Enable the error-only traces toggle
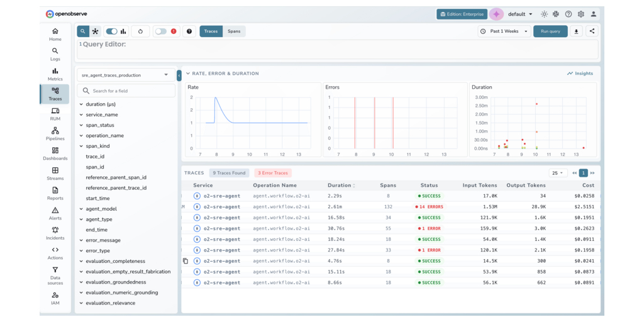This screenshot has width=644, height=322. point(162,31)
